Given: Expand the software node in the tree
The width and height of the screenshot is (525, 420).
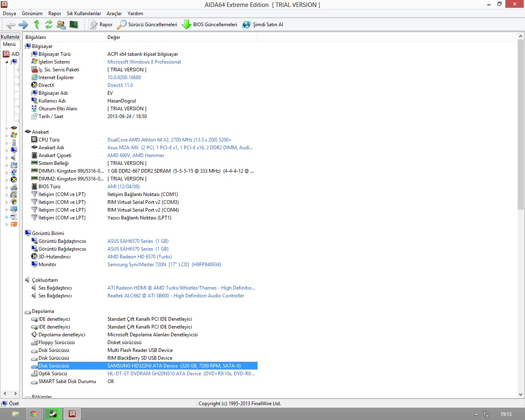Looking at the screenshot, I should 7,195.
